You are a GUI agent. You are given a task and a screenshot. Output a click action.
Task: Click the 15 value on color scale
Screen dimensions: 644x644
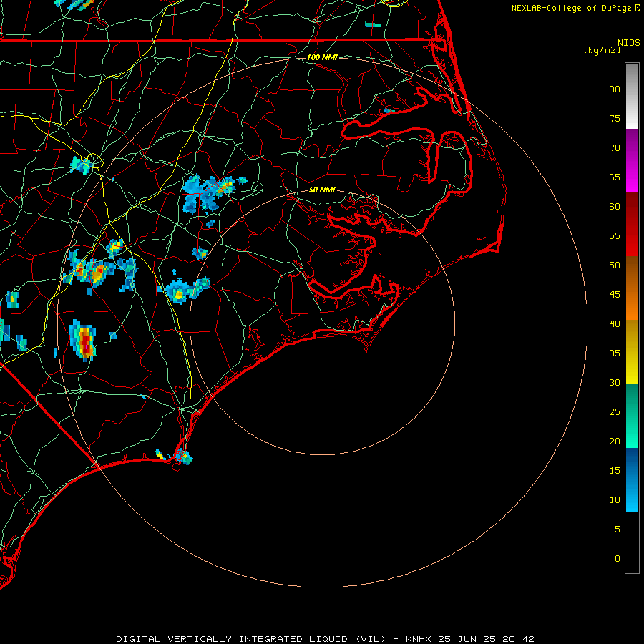pyautogui.click(x=615, y=471)
